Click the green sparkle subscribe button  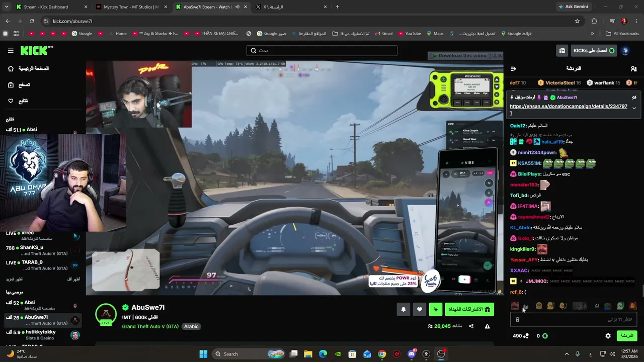click(436, 310)
